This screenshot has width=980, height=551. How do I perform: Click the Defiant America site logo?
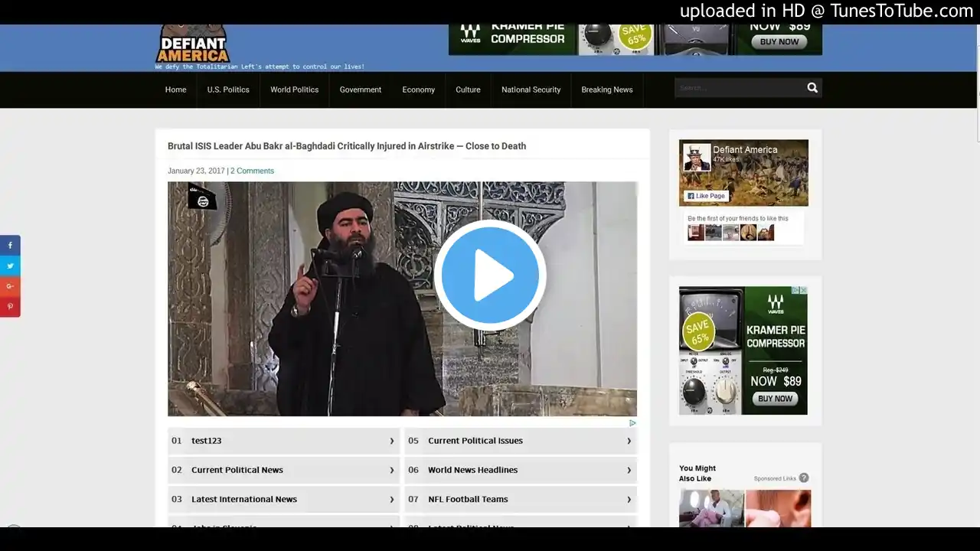click(193, 44)
